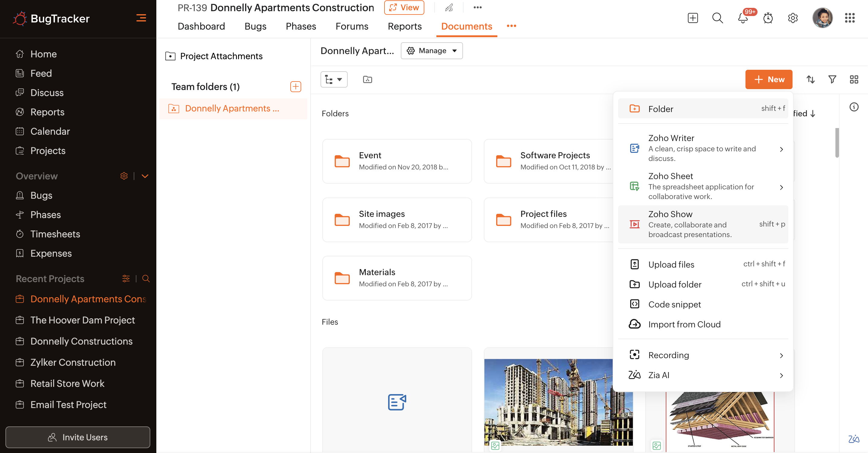Toggle the sidebar hamburger menu

(141, 18)
